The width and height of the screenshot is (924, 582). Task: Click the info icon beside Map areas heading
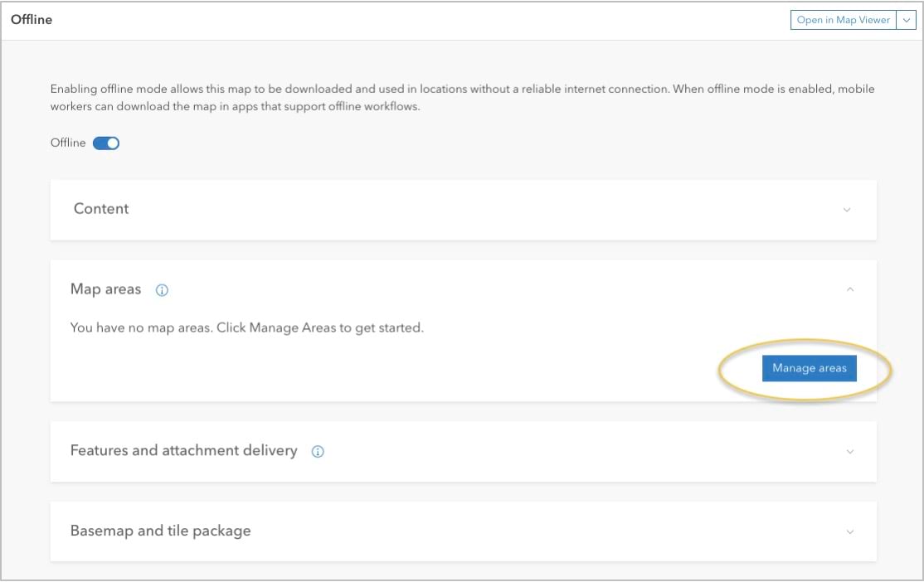162,290
